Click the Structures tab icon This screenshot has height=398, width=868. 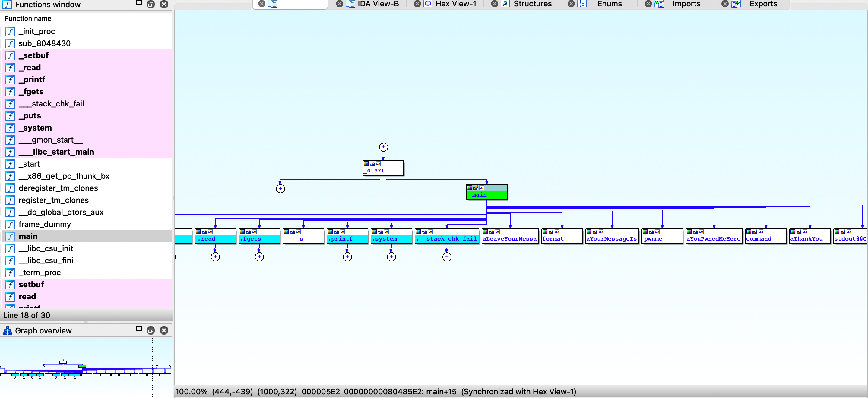point(505,4)
